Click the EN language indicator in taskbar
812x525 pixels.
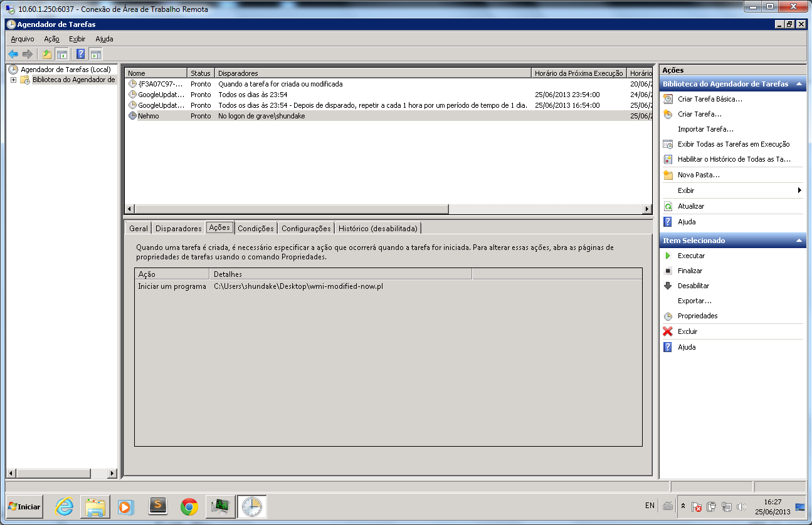(650, 506)
